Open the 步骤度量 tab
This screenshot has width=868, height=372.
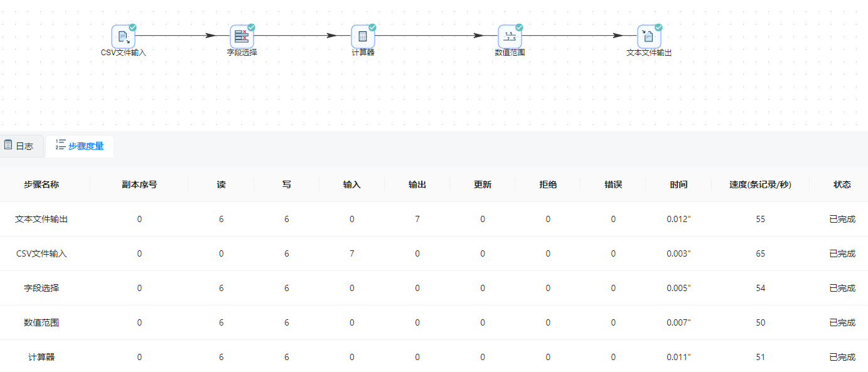click(80, 146)
